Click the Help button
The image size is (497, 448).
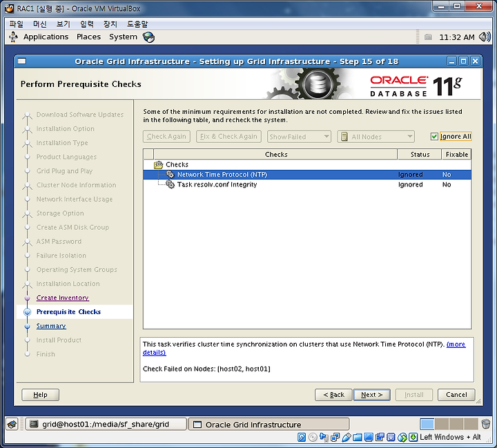40,395
